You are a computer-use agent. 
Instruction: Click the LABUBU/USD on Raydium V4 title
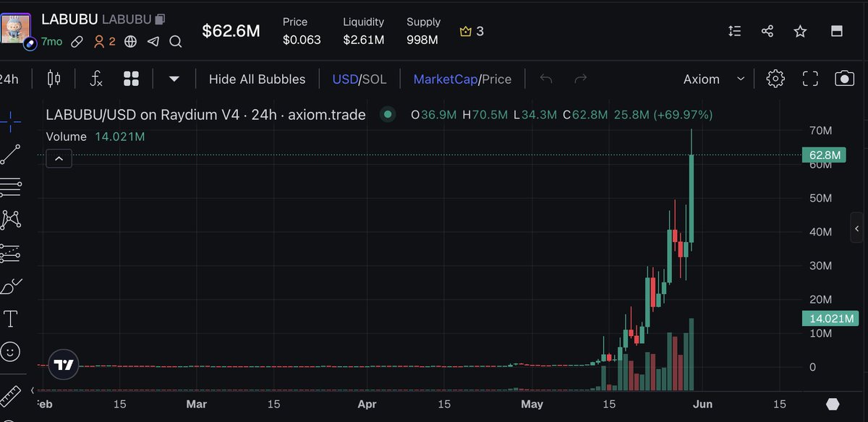[x=205, y=114]
